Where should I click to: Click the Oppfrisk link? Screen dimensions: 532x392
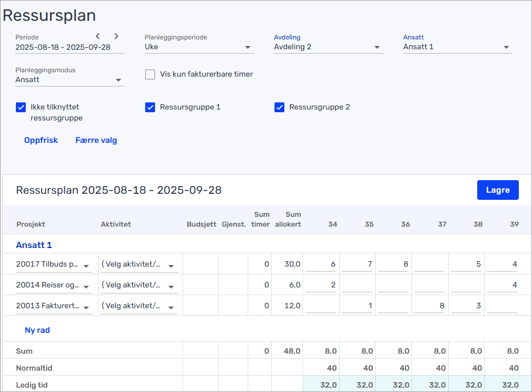pyautogui.click(x=41, y=140)
